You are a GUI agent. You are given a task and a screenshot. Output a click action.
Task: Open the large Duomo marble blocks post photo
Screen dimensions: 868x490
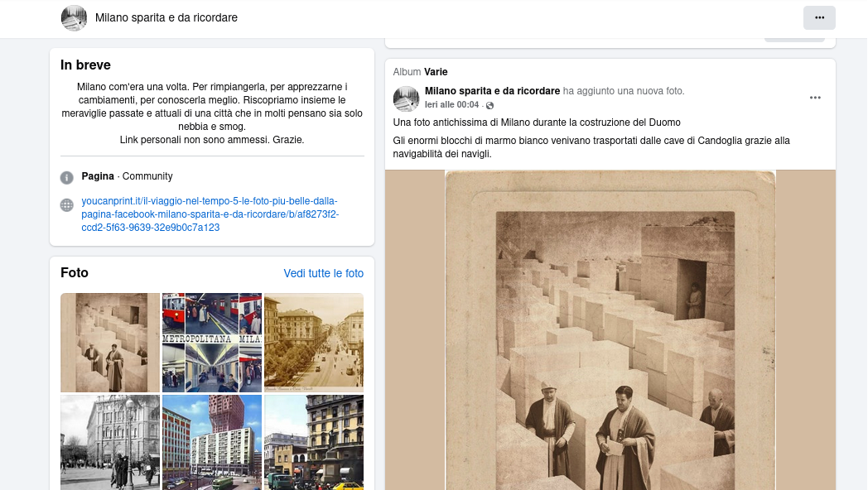click(610, 331)
